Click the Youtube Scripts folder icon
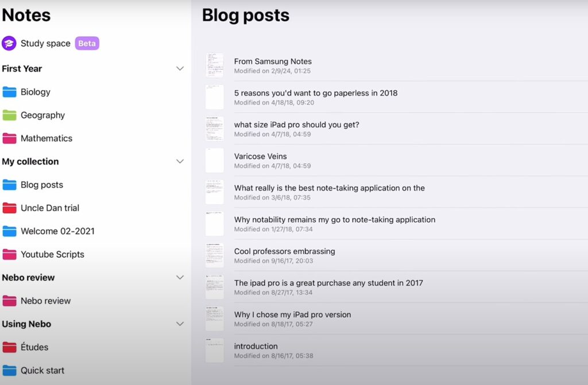Viewport: 588px width, 385px height. tap(10, 254)
